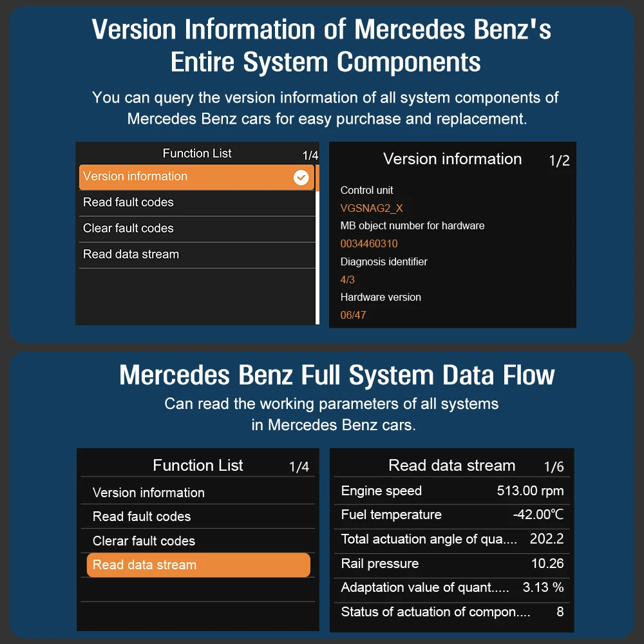This screenshot has height=644, width=644.
Task: Select the Fuel temperature data row
Action: tap(452, 515)
